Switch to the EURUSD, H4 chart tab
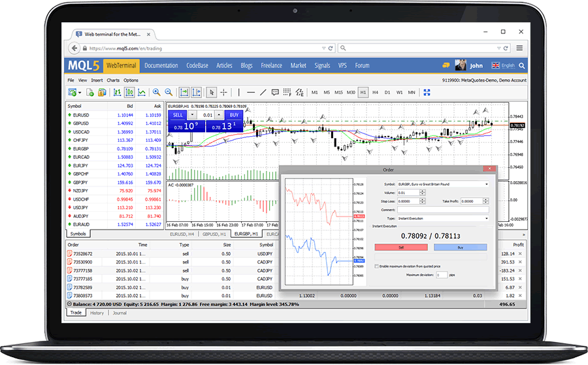This screenshot has height=365, width=588. [182, 234]
